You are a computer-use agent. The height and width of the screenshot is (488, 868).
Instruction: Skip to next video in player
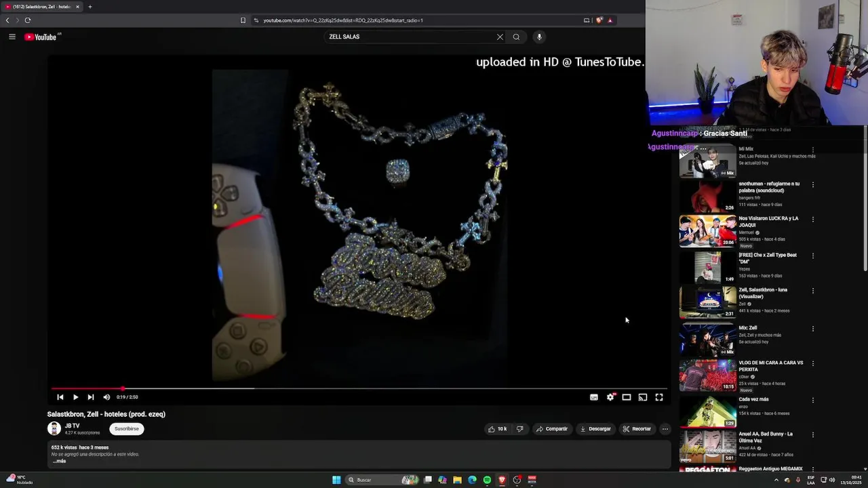click(91, 397)
